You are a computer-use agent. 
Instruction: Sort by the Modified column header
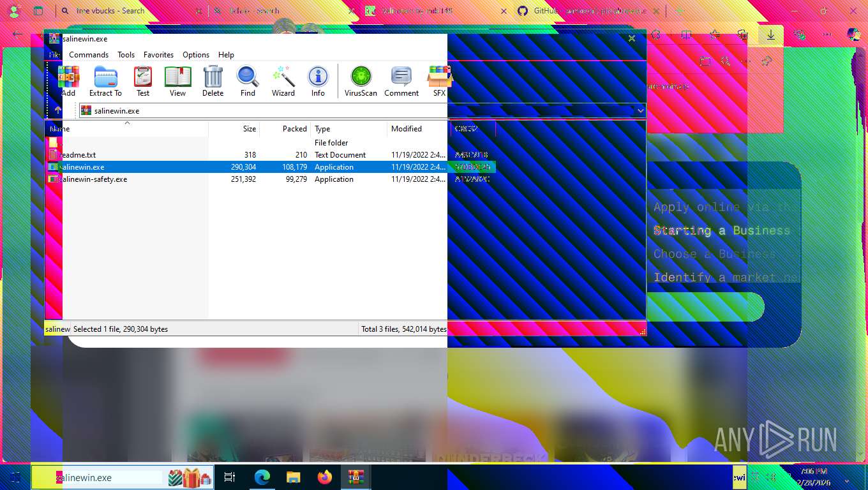click(x=418, y=129)
